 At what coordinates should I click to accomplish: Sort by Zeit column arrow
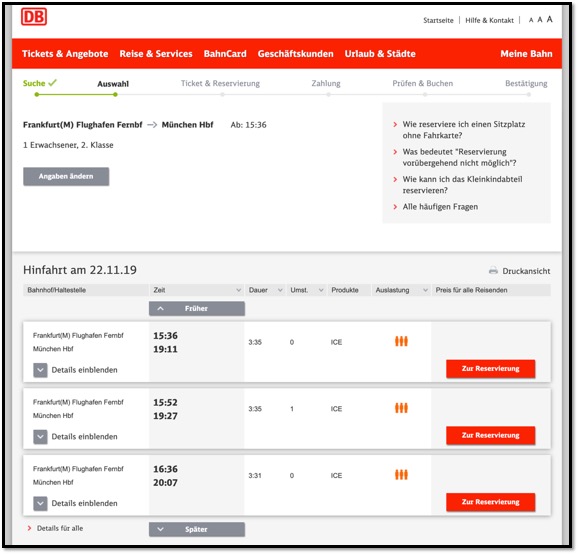pyautogui.click(x=239, y=290)
